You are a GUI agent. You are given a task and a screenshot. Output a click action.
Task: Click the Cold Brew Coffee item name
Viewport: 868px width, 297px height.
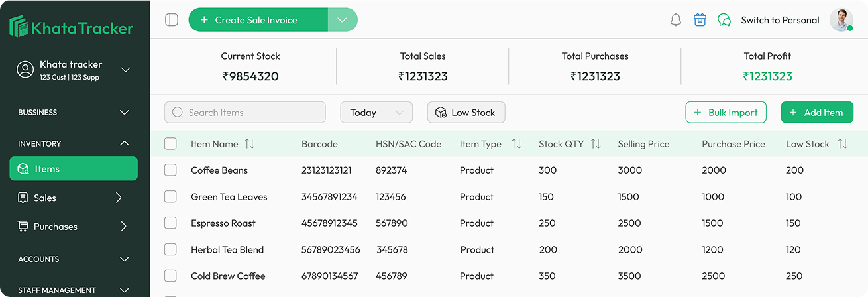228,276
